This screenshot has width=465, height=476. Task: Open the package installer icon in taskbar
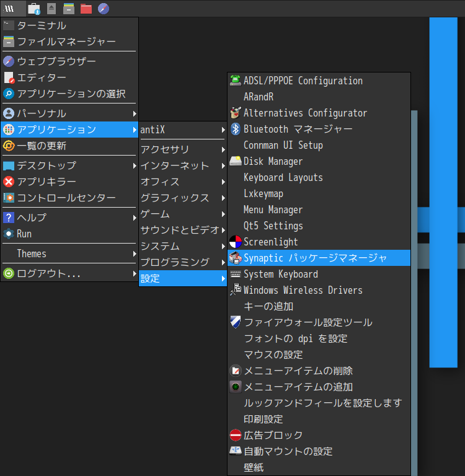pyautogui.click(x=34, y=9)
